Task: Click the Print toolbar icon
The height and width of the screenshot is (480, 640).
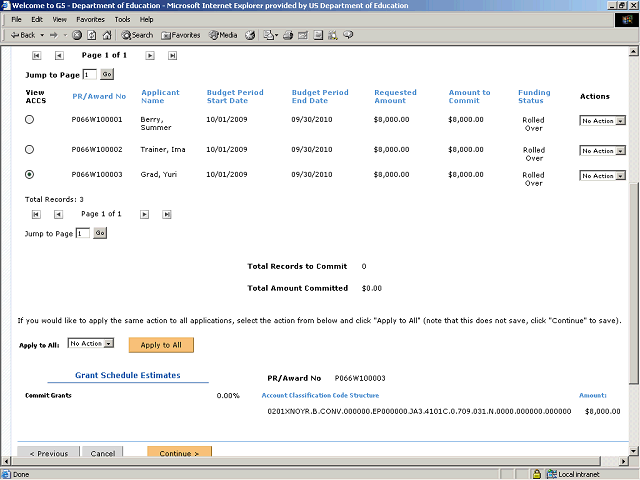Action: (287, 35)
